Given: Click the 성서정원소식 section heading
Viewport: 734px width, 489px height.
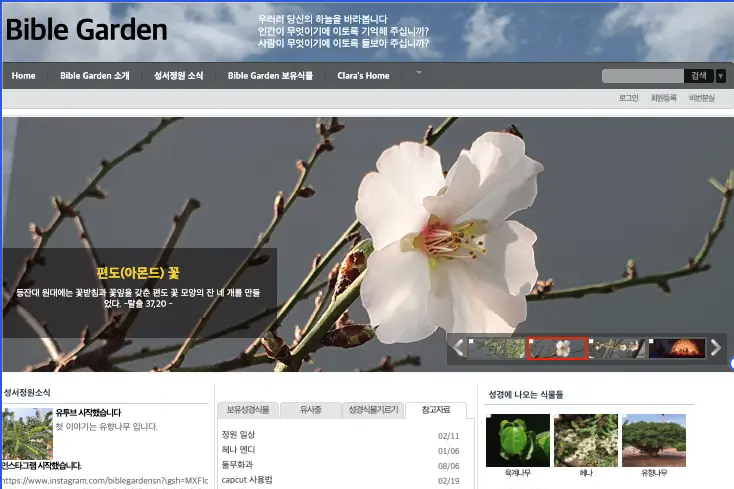Looking at the screenshot, I should coord(27,393).
